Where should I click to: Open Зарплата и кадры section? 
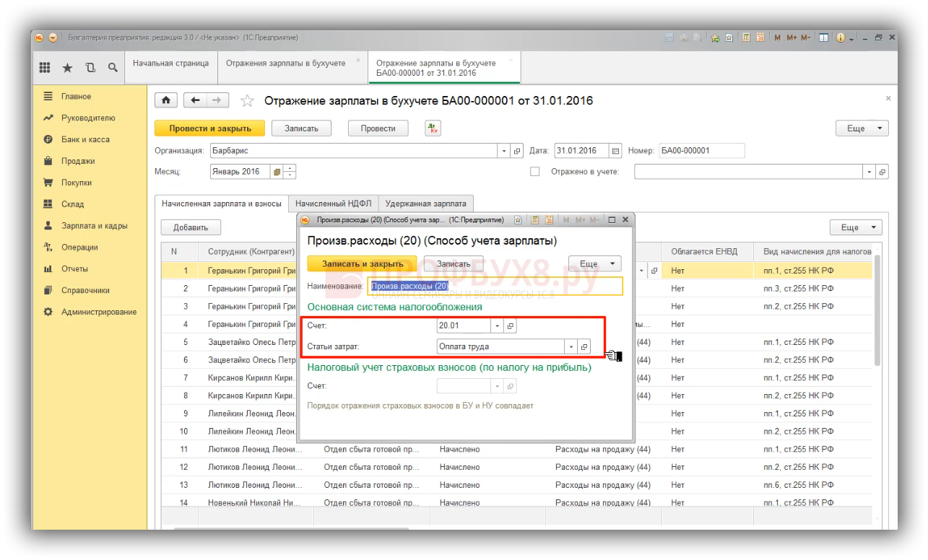coord(94,226)
